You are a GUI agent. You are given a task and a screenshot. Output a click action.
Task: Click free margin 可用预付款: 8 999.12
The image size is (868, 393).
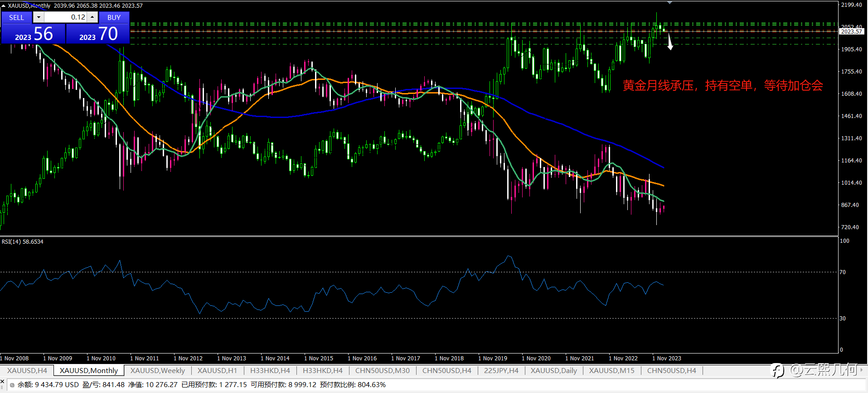[x=283, y=385]
